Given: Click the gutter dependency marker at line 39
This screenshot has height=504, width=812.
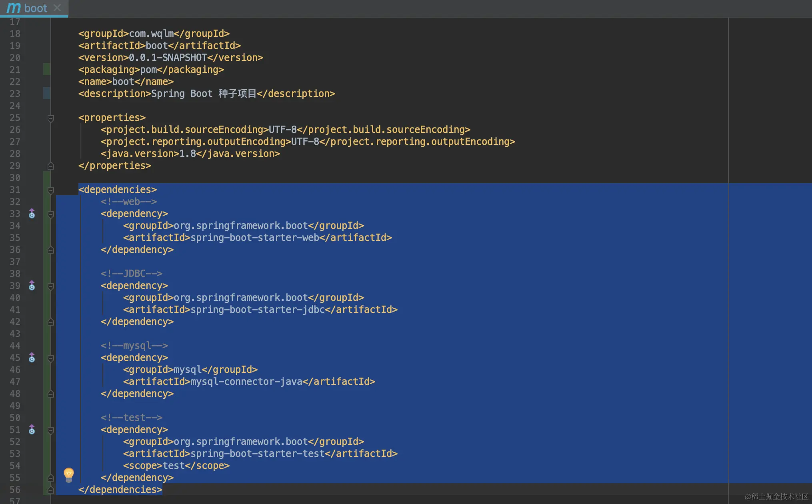Looking at the screenshot, I should (32, 286).
